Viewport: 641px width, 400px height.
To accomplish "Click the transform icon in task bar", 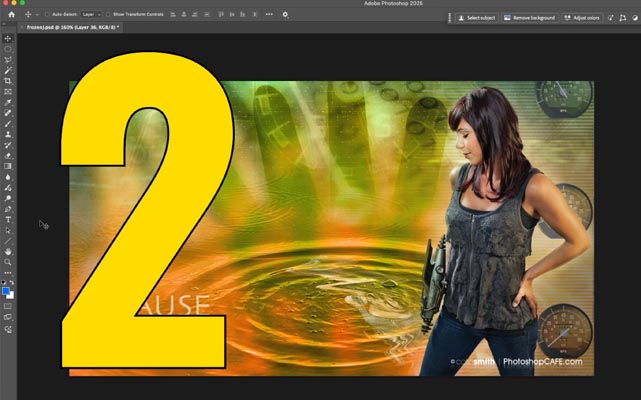I will coord(623,18).
